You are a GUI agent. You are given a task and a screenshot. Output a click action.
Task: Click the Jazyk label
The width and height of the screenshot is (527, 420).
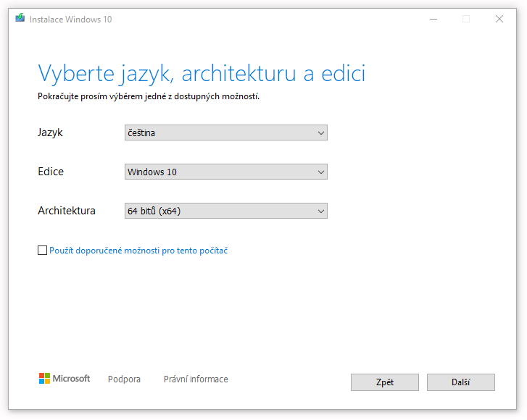coord(50,133)
